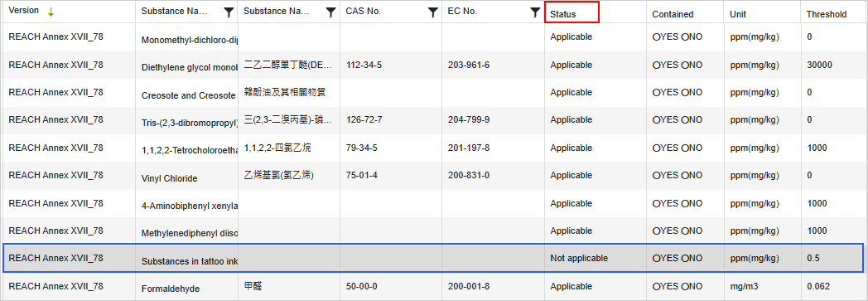Click EC number 200-001-8
868x301 pixels.
tap(468, 287)
